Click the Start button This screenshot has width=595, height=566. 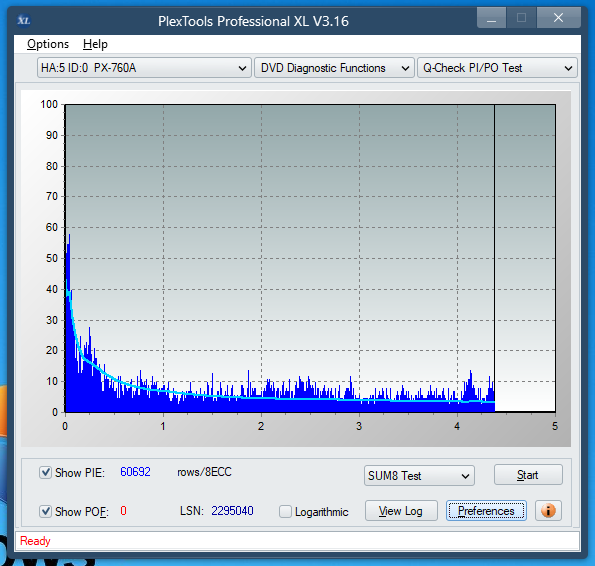pyautogui.click(x=528, y=475)
